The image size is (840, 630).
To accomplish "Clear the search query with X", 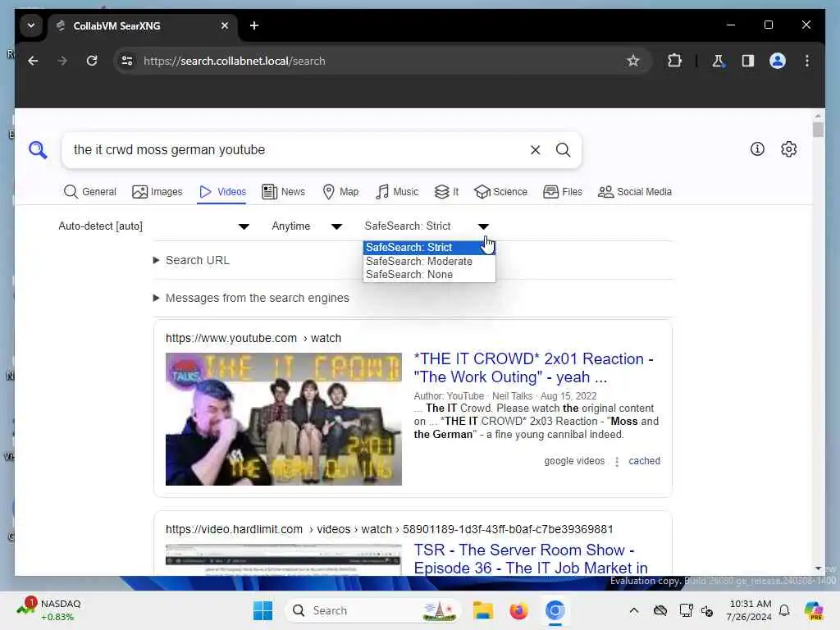I will point(535,150).
